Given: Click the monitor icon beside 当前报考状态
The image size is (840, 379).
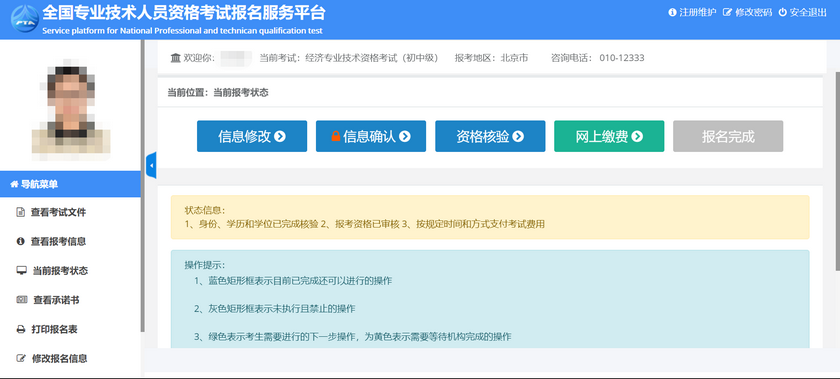Looking at the screenshot, I should [x=21, y=271].
